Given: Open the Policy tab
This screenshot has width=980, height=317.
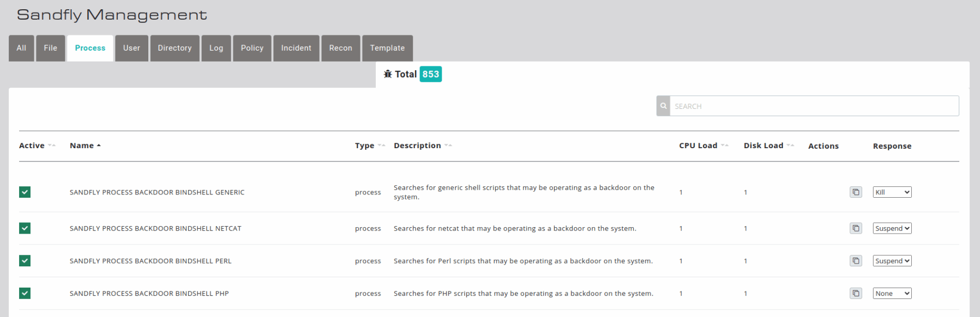Looking at the screenshot, I should point(252,48).
